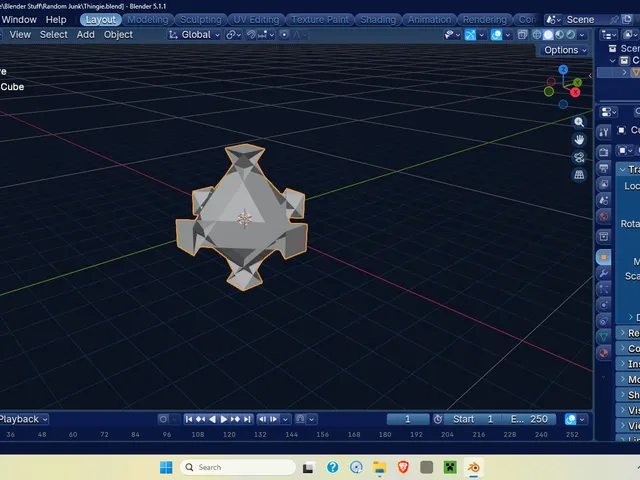Open the Object menu
This screenshot has width=640, height=480.
tap(118, 35)
